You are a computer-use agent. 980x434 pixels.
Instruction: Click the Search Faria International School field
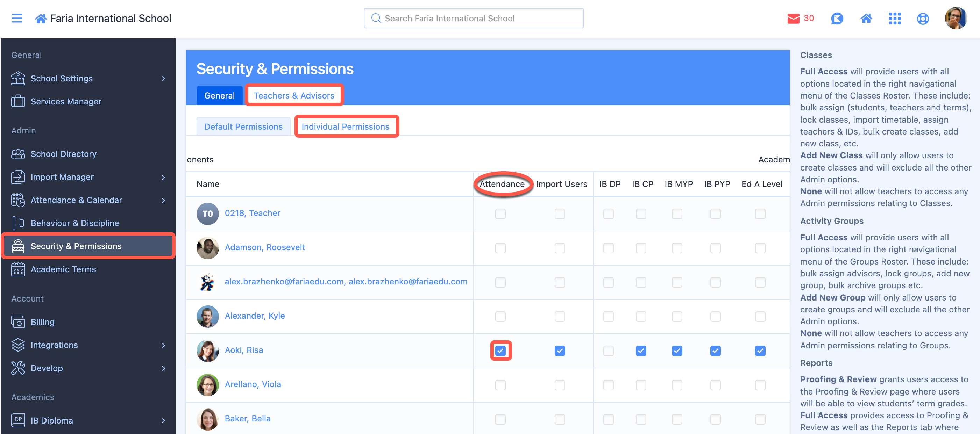[x=473, y=18]
